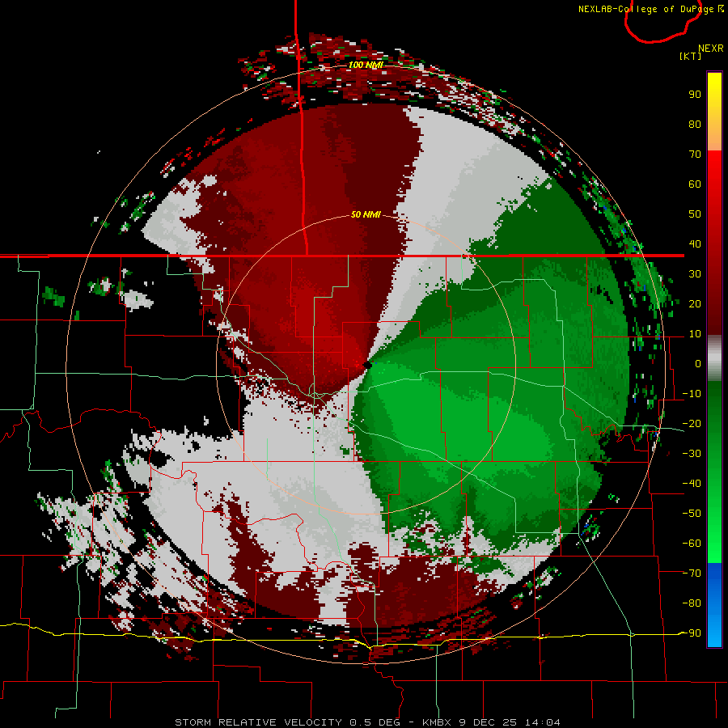Select the radar site diamond marker

368,365
